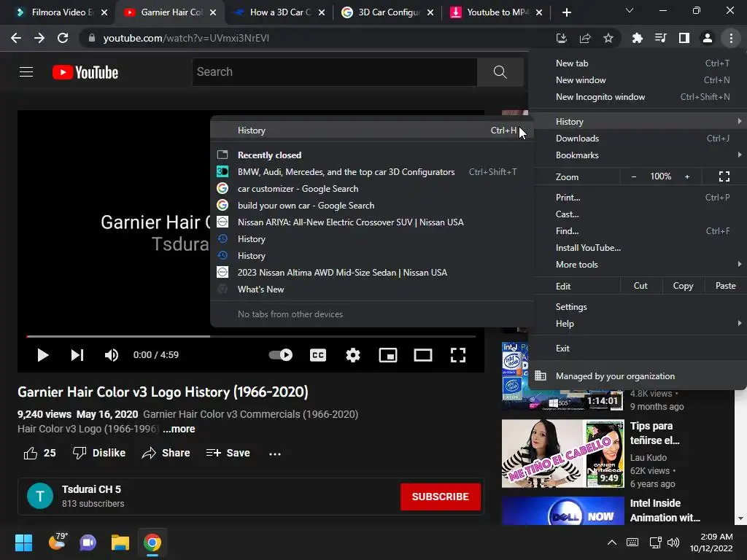Toggle autoplay switch in player

pos(281,355)
